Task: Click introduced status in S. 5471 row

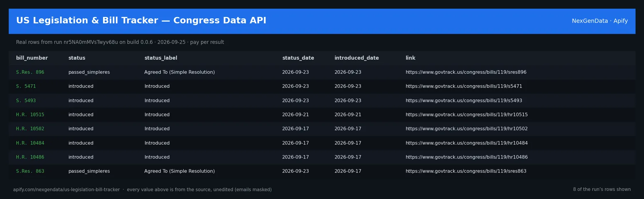Action: [x=81, y=86]
